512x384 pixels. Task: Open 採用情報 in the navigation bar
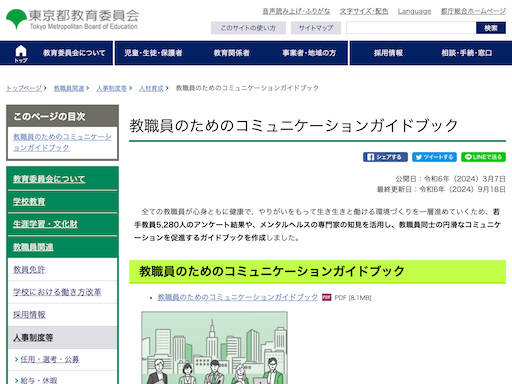tap(388, 53)
